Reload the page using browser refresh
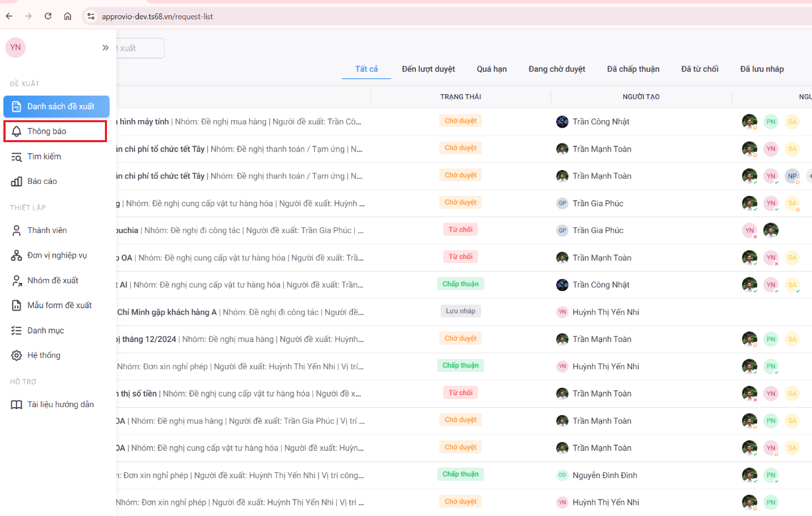 click(x=48, y=16)
